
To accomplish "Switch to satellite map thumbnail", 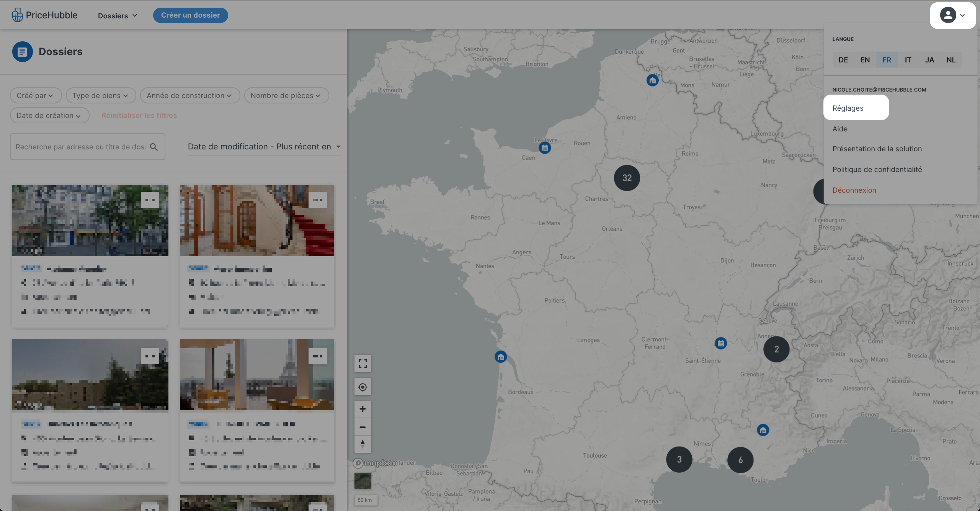I will coord(363,480).
